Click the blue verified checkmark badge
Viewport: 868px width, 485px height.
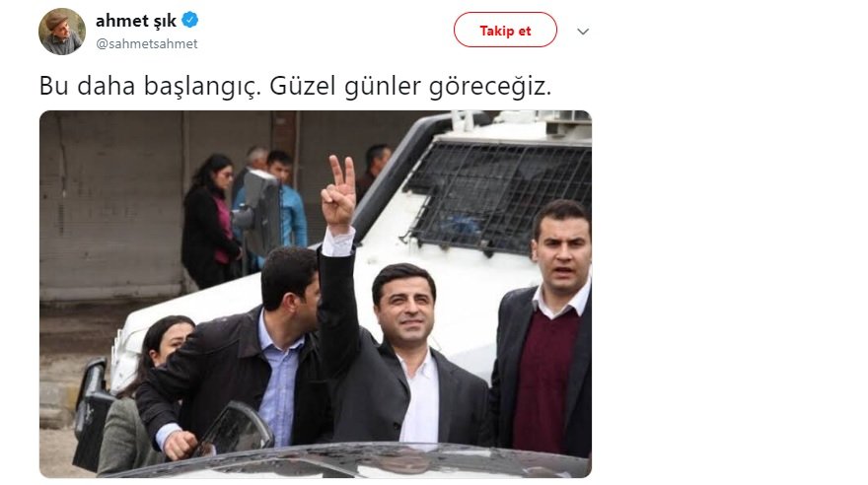pyautogui.click(x=189, y=21)
